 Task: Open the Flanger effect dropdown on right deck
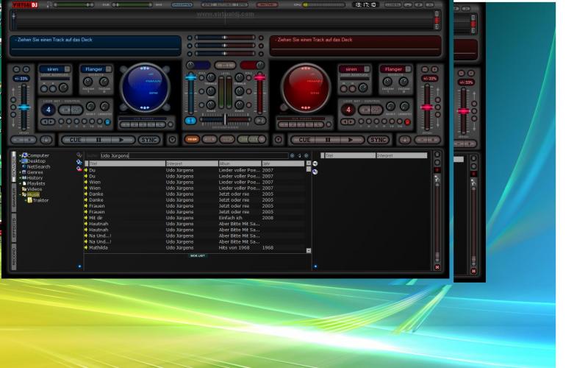click(408, 69)
